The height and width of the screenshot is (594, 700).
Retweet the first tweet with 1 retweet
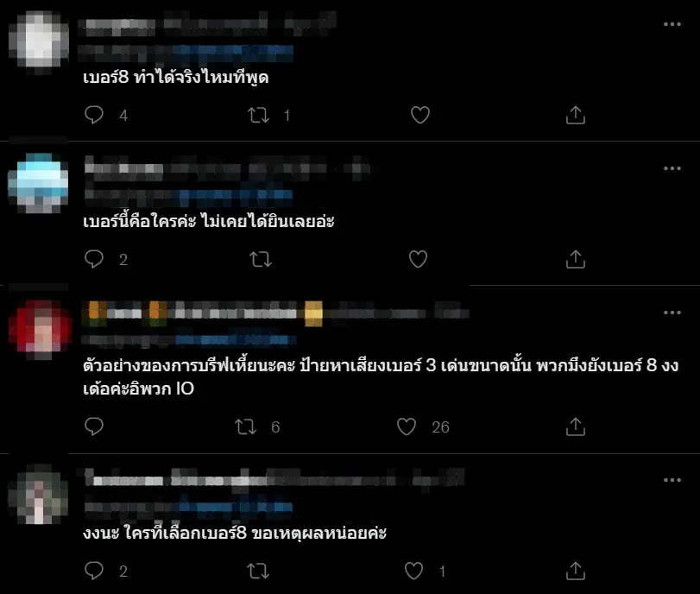point(258,115)
